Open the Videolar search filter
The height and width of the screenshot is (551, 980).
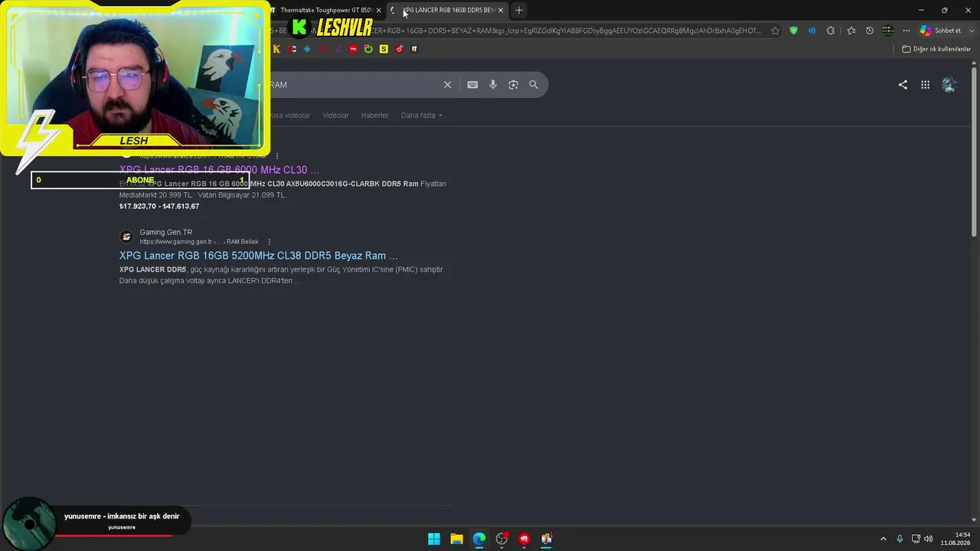click(x=335, y=116)
